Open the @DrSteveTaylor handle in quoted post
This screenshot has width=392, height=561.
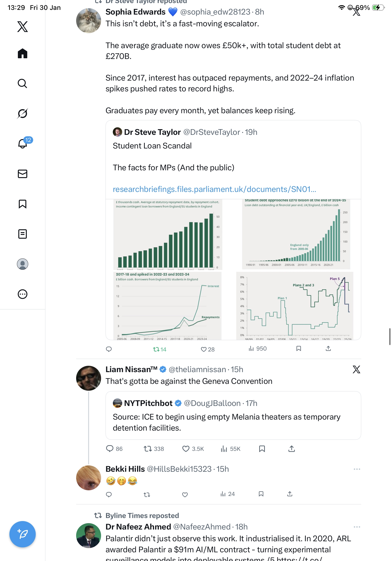[x=212, y=132]
